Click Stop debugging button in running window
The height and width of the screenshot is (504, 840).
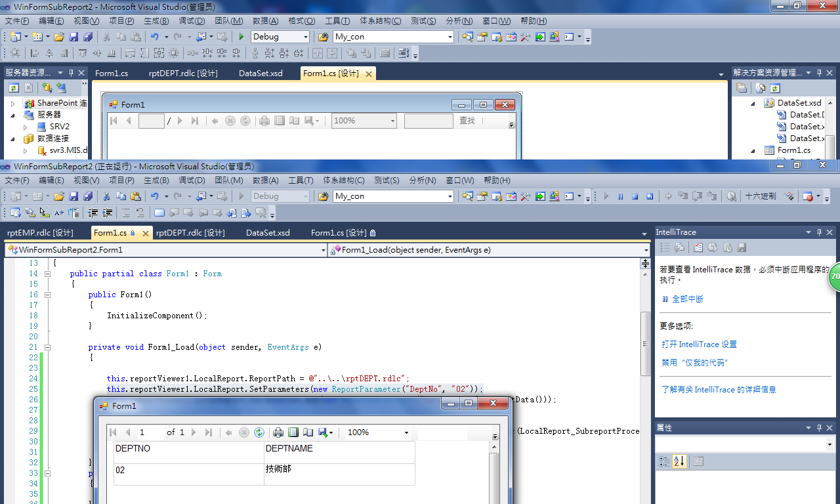click(635, 196)
